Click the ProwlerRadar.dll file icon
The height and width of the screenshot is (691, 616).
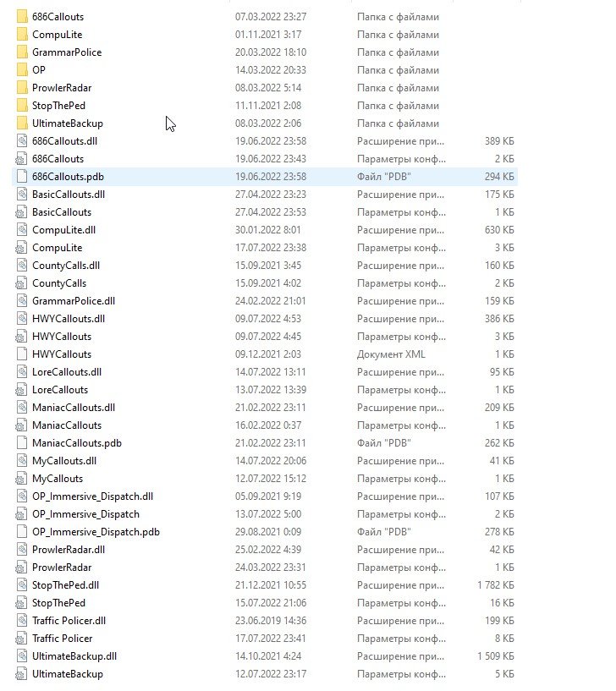coord(22,550)
